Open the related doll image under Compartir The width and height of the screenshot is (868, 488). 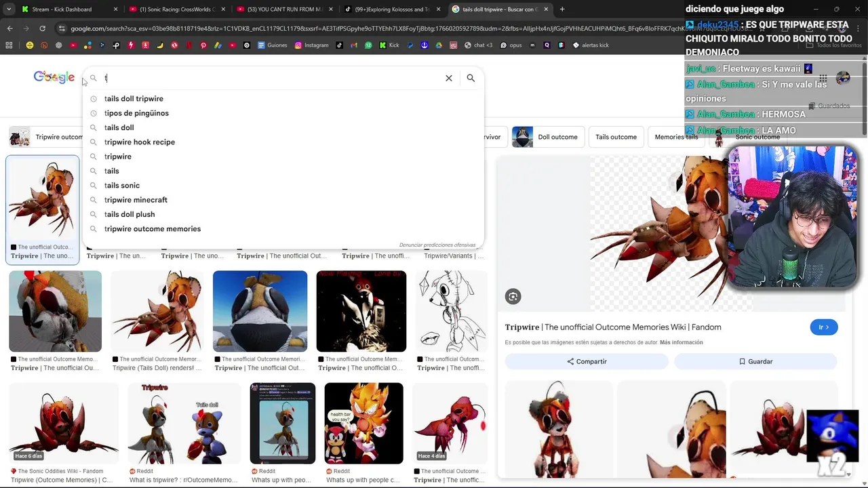pyautogui.click(x=559, y=430)
